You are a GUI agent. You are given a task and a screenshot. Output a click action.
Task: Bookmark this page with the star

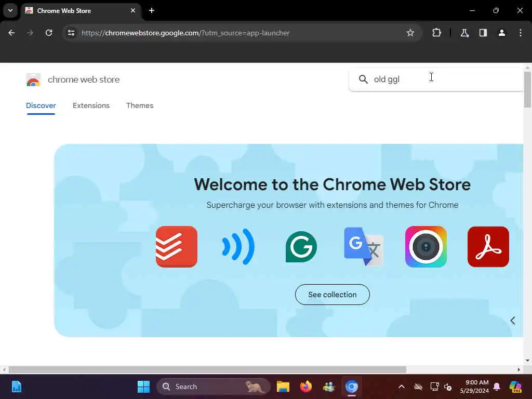410,33
